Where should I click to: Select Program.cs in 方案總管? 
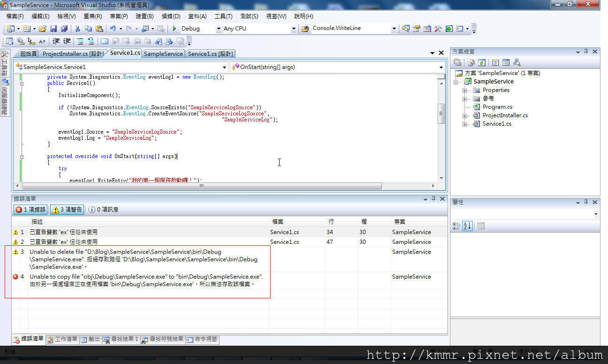(497, 107)
